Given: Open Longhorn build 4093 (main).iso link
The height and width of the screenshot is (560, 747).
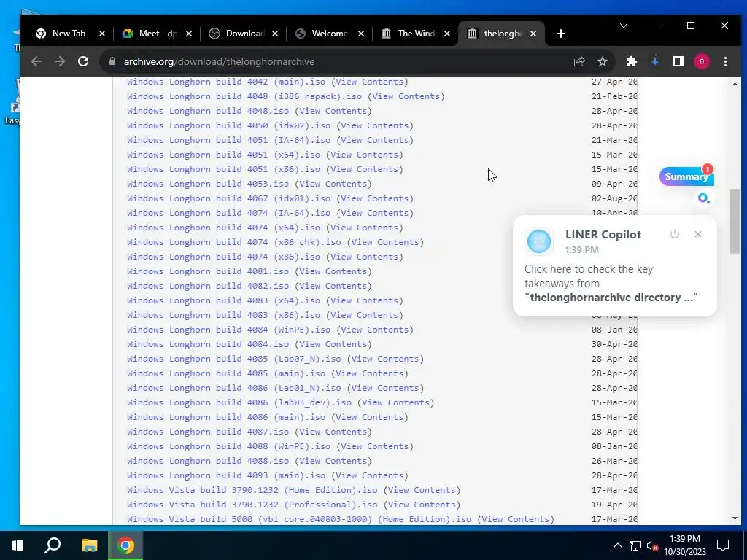Looking at the screenshot, I should pos(226,475).
